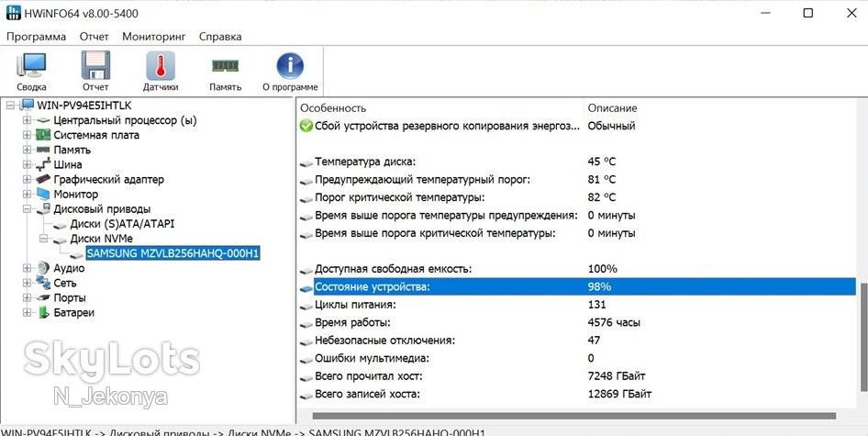Click the drive icon beside Дисковый приводы

coord(43,209)
